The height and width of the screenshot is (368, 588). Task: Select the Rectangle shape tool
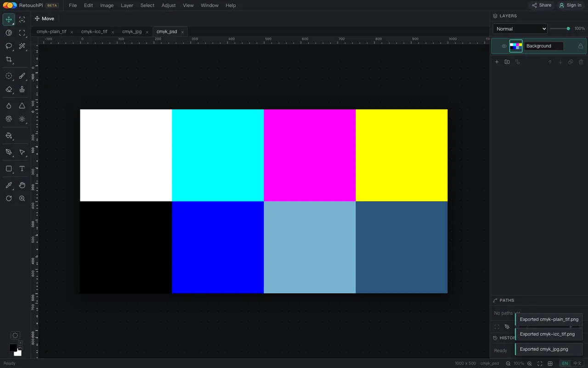9,169
